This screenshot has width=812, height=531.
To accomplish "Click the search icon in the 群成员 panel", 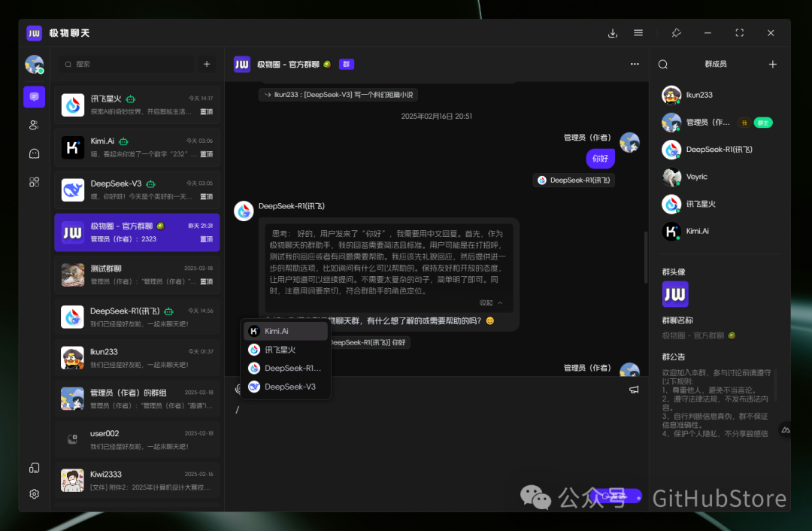I will click(663, 64).
